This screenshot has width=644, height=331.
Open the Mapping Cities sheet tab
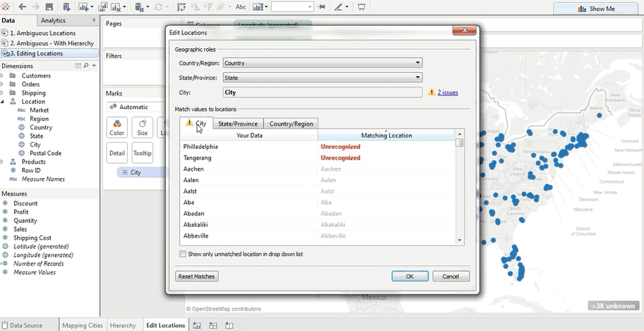pyautogui.click(x=82, y=325)
